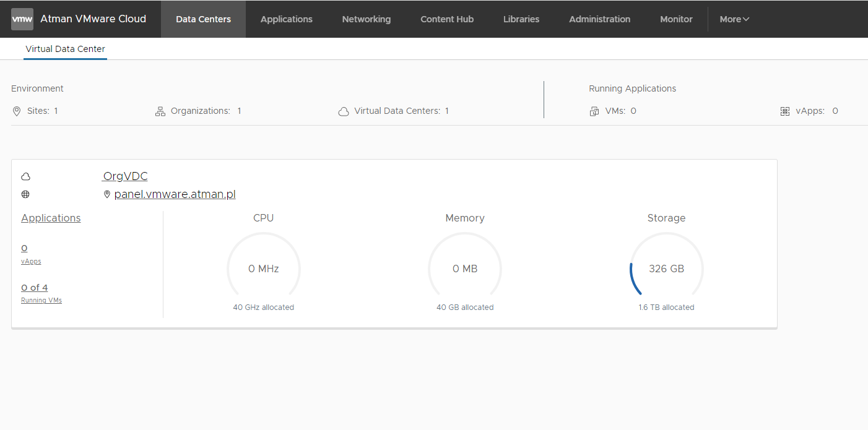Select the Monitor tab
This screenshot has width=868, height=430.
676,19
